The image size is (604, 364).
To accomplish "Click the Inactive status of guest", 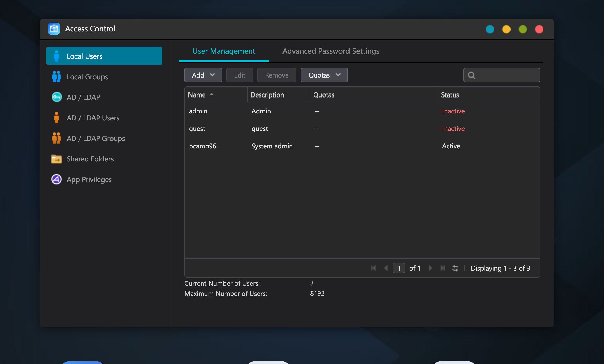I will pyautogui.click(x=453, y=129).
